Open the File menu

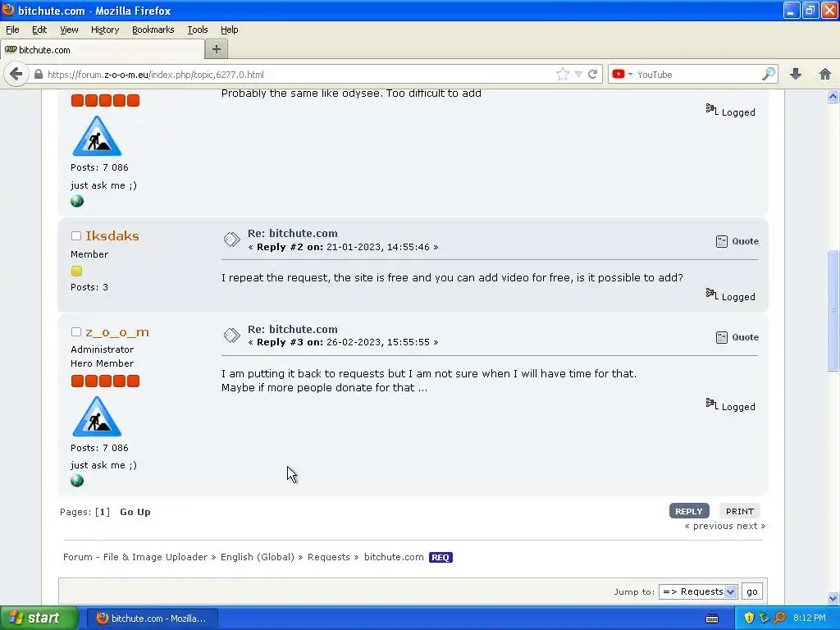click(x=12, y=30)
